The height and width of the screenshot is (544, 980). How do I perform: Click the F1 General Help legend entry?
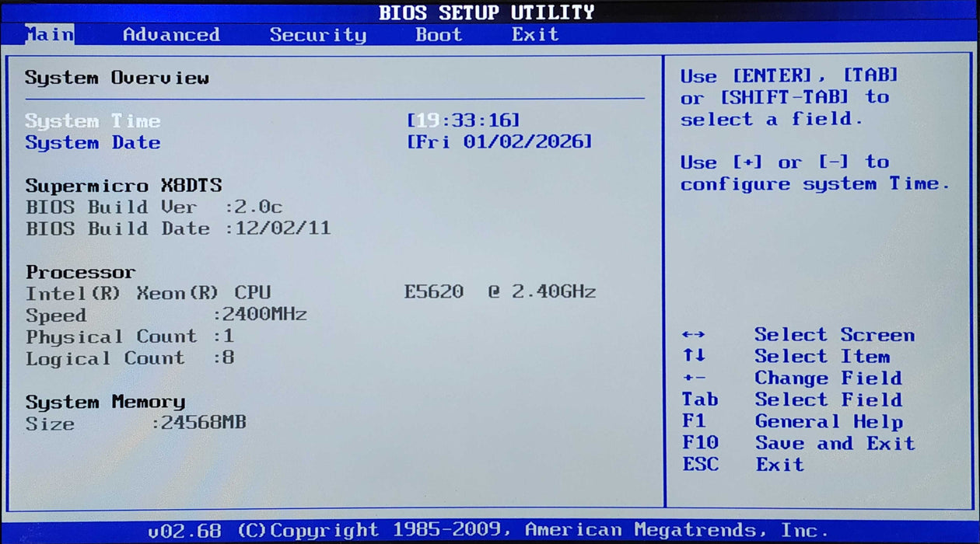click(x=792, y=422)
